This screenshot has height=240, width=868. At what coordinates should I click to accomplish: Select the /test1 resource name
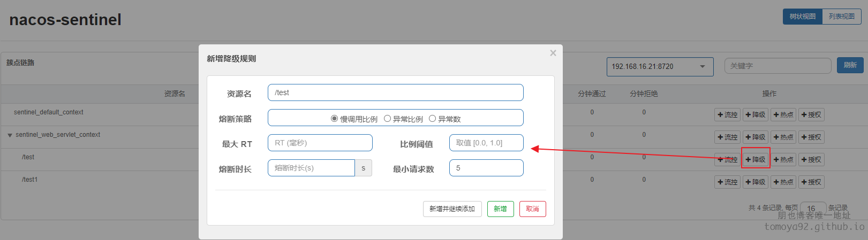[30, 180]
